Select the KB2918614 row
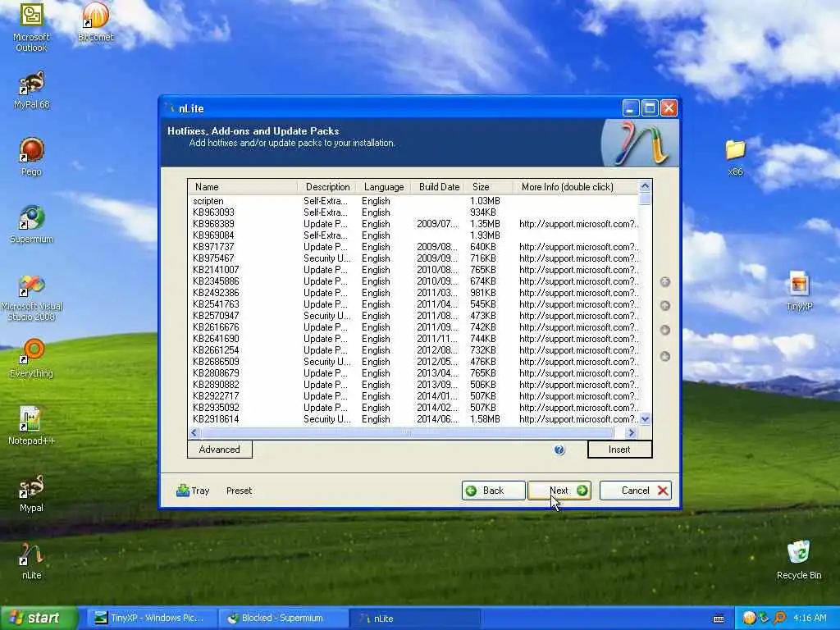The image size is (840, 630). pyautogui.click(x=413, y=419)
